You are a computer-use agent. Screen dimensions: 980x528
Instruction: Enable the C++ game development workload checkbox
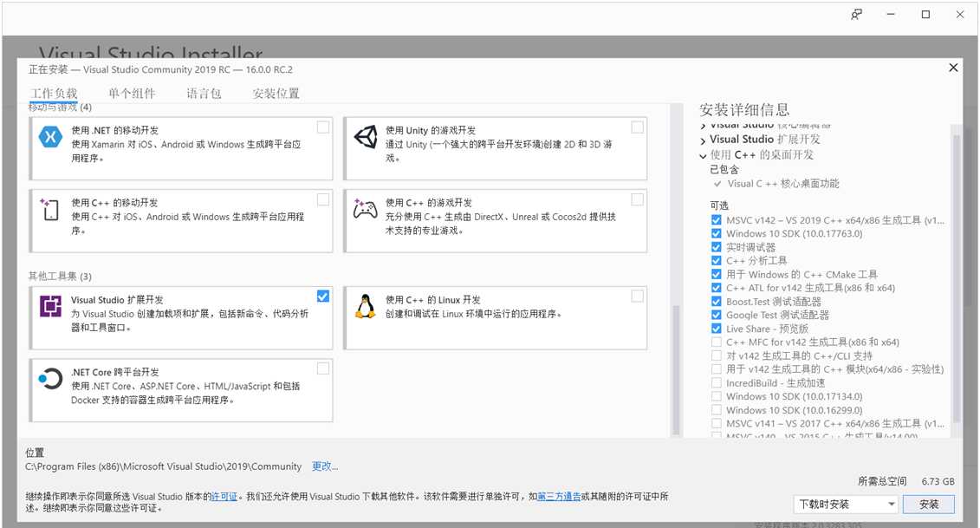coord(638,199)
